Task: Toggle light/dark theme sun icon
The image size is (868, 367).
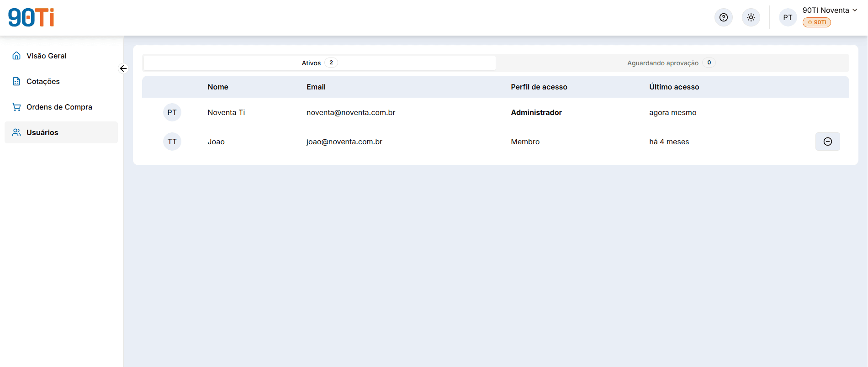Action: (751, 17)
